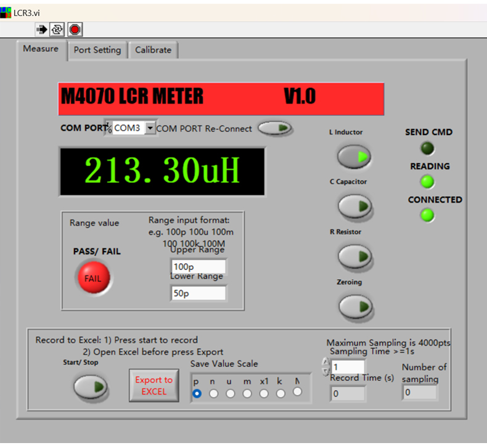Click the Run arrow in the toolbar

[42, 29]
